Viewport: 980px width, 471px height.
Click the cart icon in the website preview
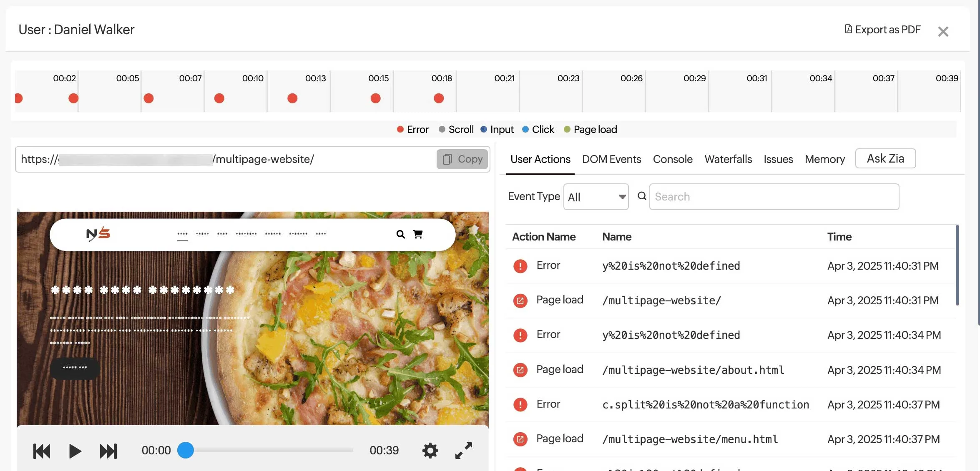tap(418, 234)
